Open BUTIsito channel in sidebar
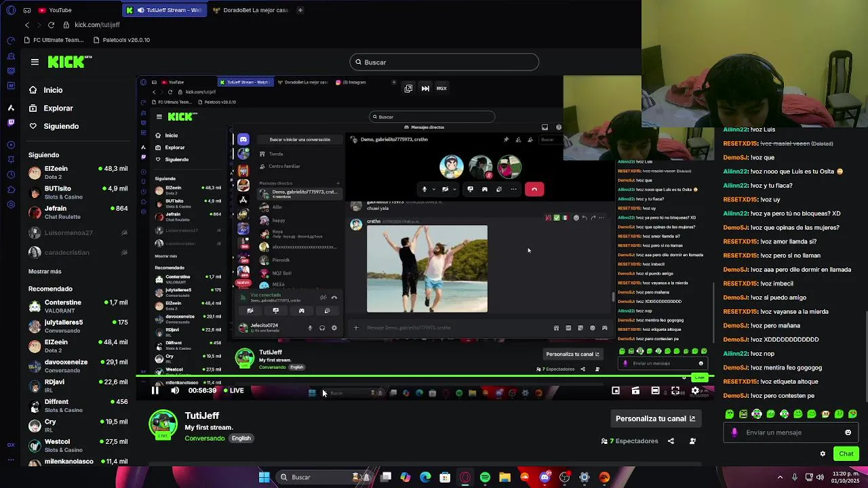 coord(78,192)
